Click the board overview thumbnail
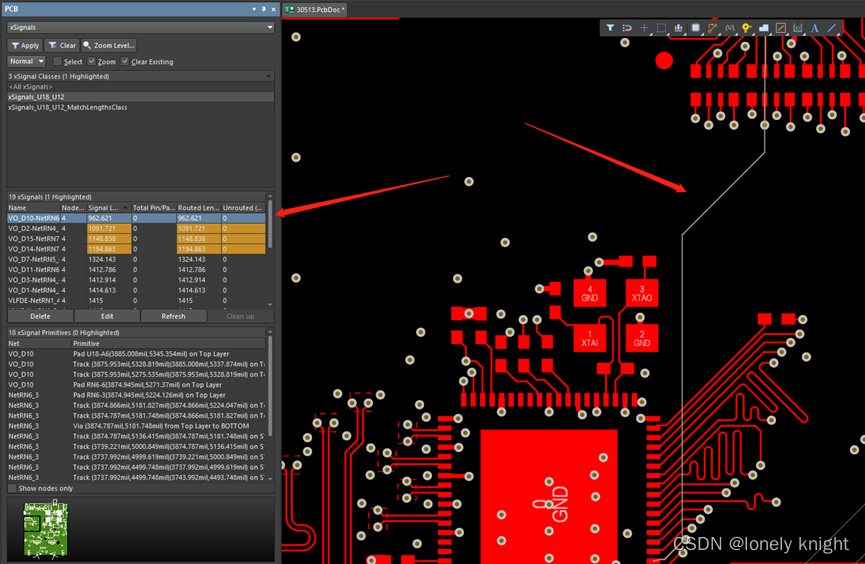This screenshot has width=865, height=564. pyautogui.click(x=45, y=529)
